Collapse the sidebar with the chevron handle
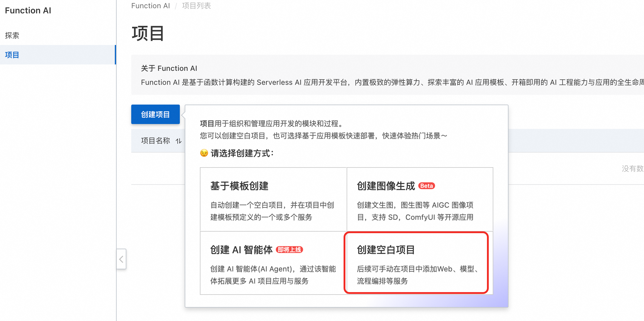This screenshot has width=644, height=321. click(121, 259)
